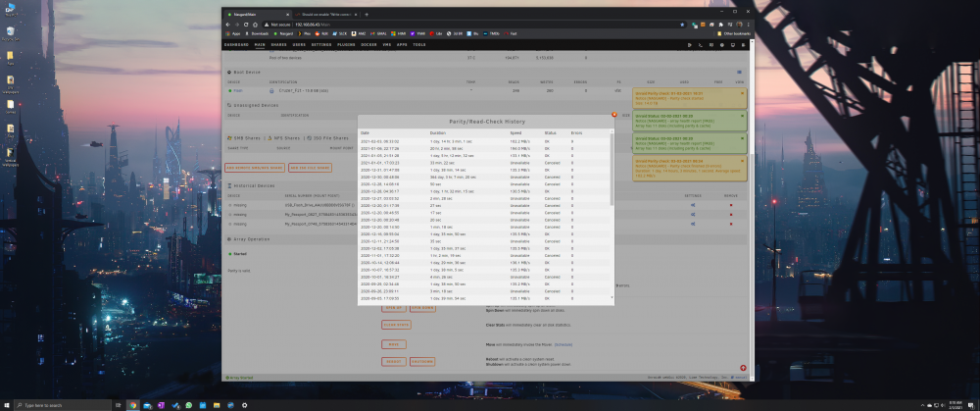The height and width of the screenshot is (411, 980).
Task: Open WhatsApp from the taskbar
Action: tap(189, 405)
